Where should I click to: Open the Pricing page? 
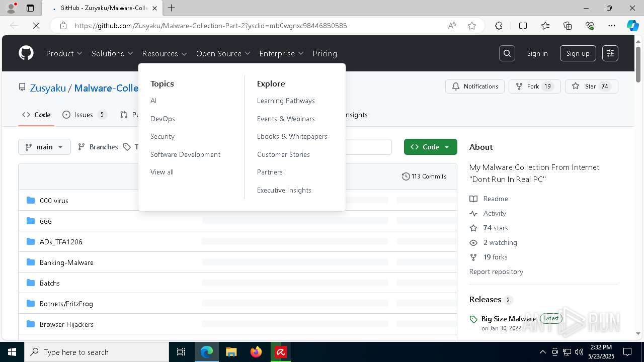pos(325,53)
